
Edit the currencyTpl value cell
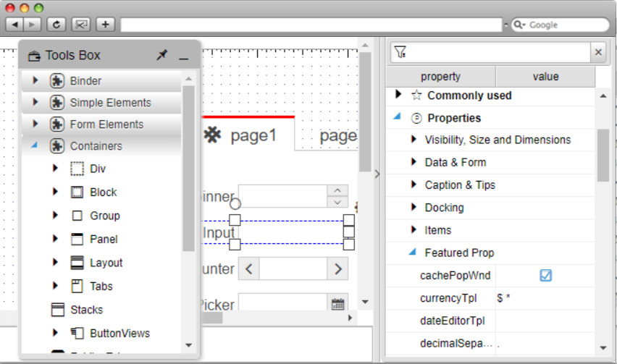click(545, 298)
